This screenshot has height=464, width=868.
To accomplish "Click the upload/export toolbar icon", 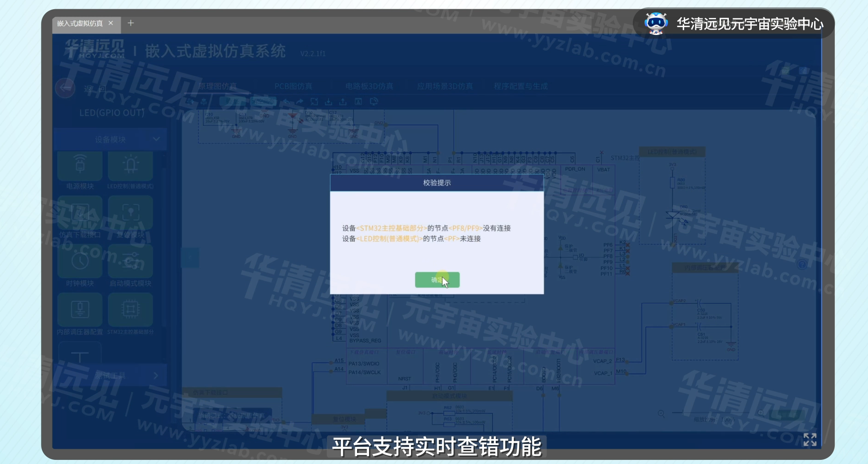I will coord(343,102).
